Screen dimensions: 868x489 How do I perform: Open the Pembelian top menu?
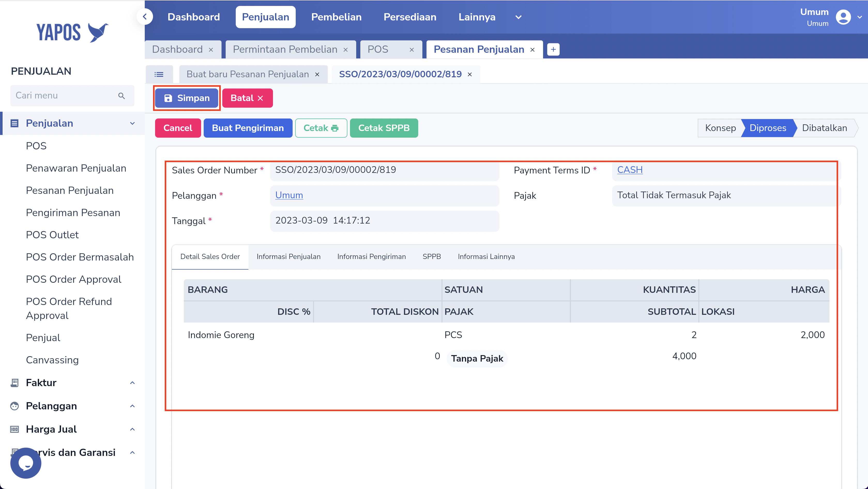[336, 17]
